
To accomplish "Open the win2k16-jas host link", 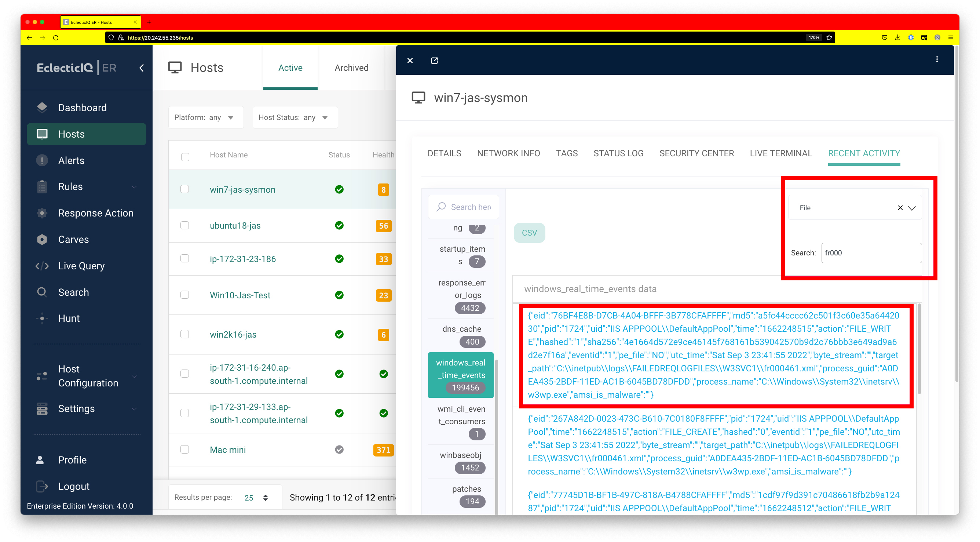I will [x=233, y=335].
